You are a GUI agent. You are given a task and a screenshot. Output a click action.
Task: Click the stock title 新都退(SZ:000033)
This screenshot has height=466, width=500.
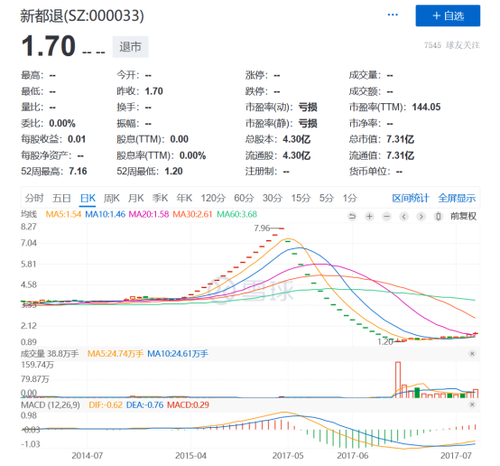point(82,16)
